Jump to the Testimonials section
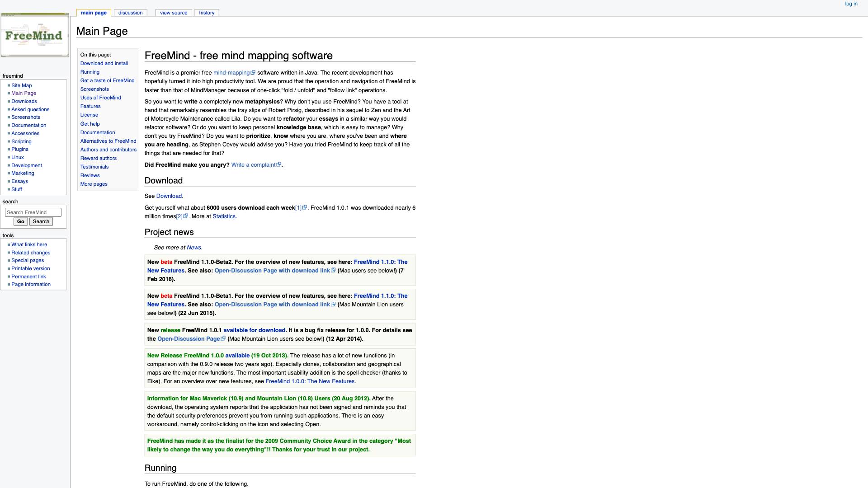 (94, 167)
